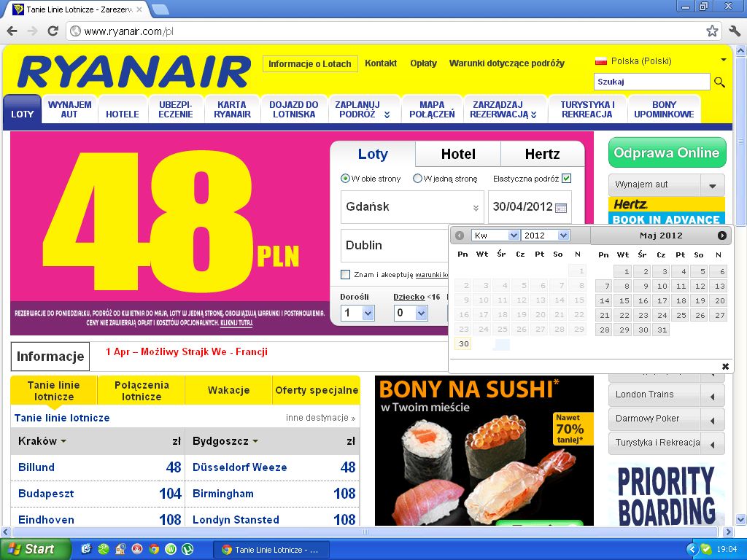Click the Polish flag icon

tap(601, 61)
